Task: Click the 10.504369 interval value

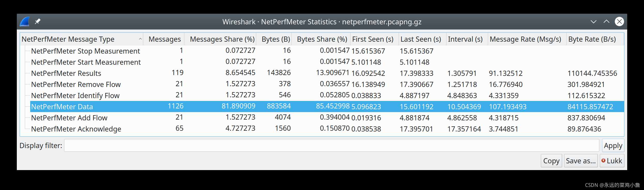Action: (464, 107)
